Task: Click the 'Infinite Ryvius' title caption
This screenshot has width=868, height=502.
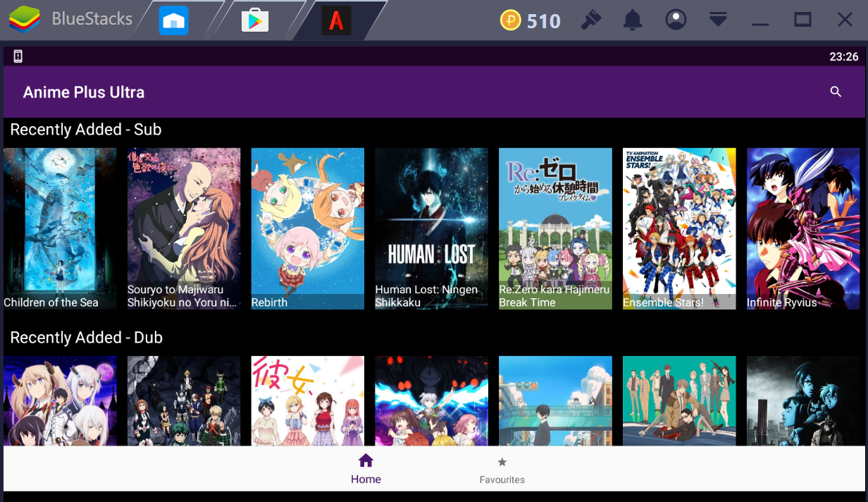Action: point(782,302)
